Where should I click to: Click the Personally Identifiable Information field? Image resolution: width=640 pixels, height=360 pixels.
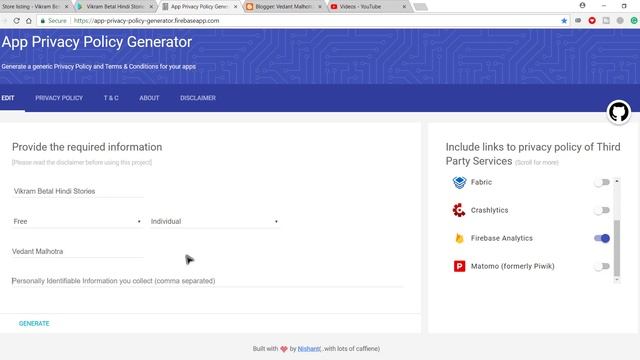click(207, 281)
